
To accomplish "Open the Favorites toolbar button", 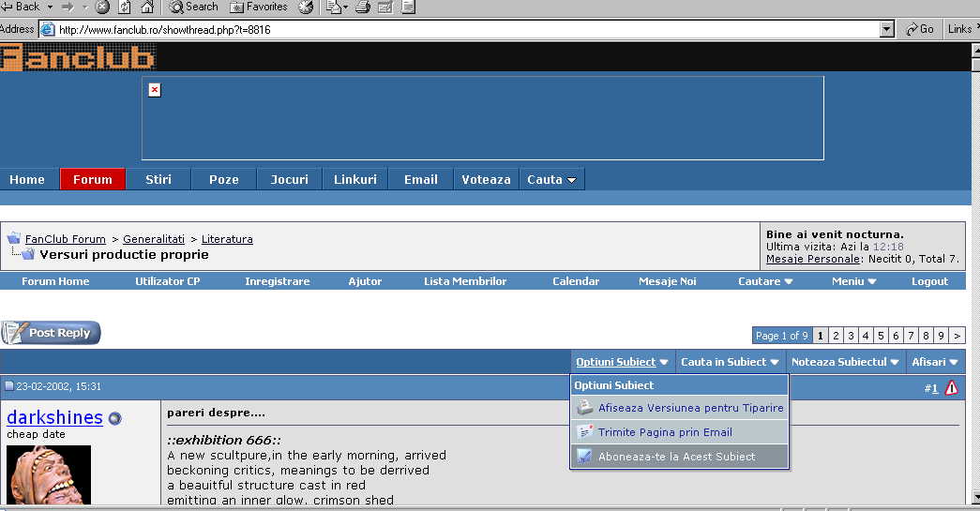I will click(259, 7).
